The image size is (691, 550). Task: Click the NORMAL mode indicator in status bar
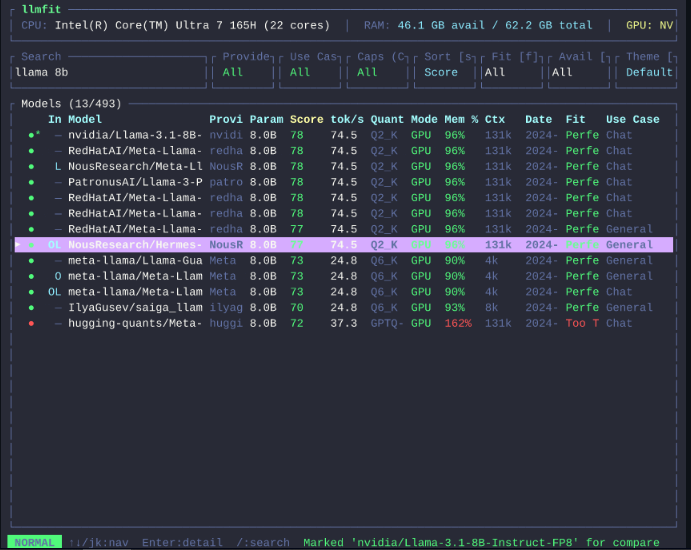pyautogui.click(x=34, y=543)
